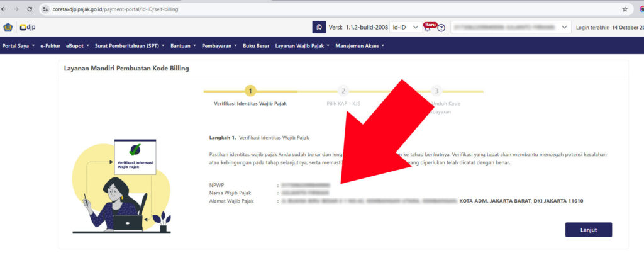Screen dimensions: 644x270
Task: Click the DJP logo in header
Action: tap(26, 27)
